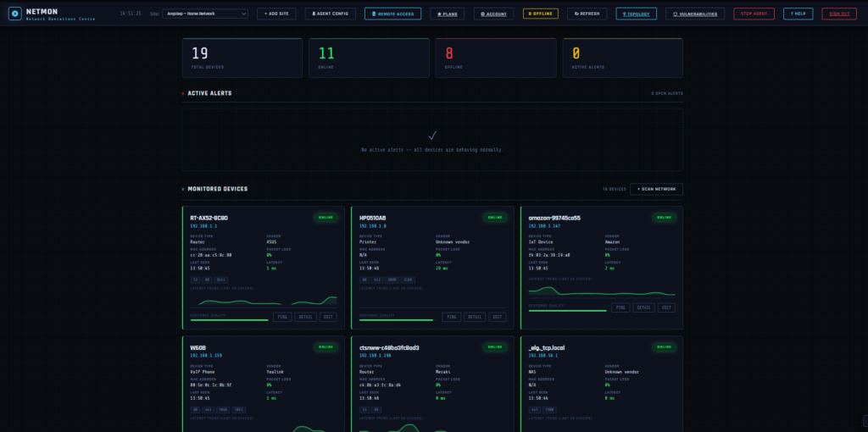868x432 pixels.
Task: Click the Online badge on amazon-99745ca55
Action: click(665, 218)
